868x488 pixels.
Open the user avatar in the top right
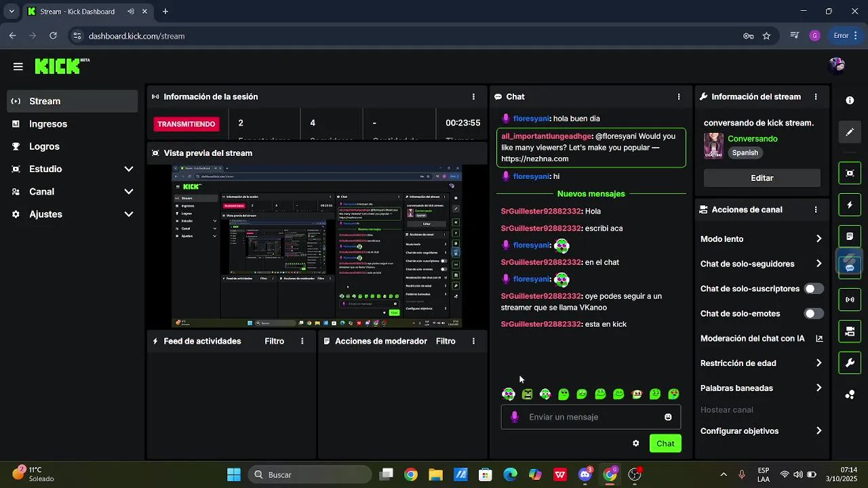point(836,65)
